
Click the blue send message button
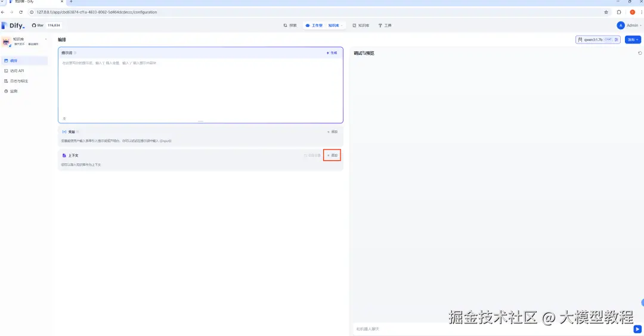[637, 329]
